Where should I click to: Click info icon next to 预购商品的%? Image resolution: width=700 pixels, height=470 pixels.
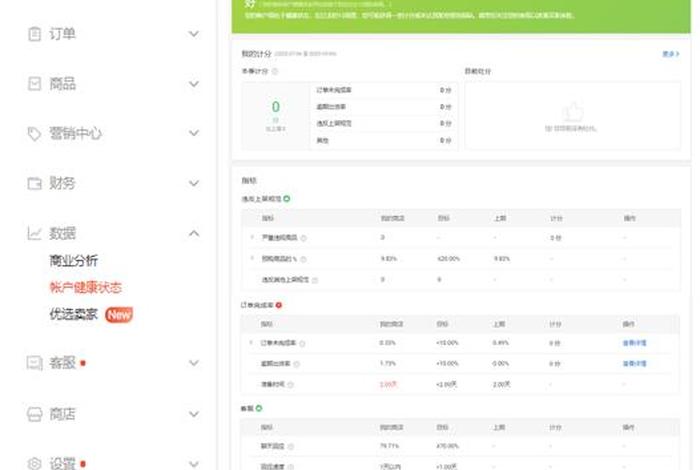click(x=304, y=259)
